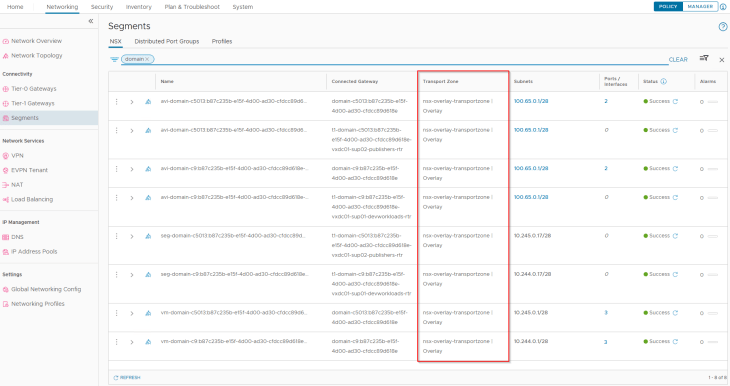Collapse the left navigation sidebar
Viewport: 730px width, 386px height.
(x=91, y=21)
